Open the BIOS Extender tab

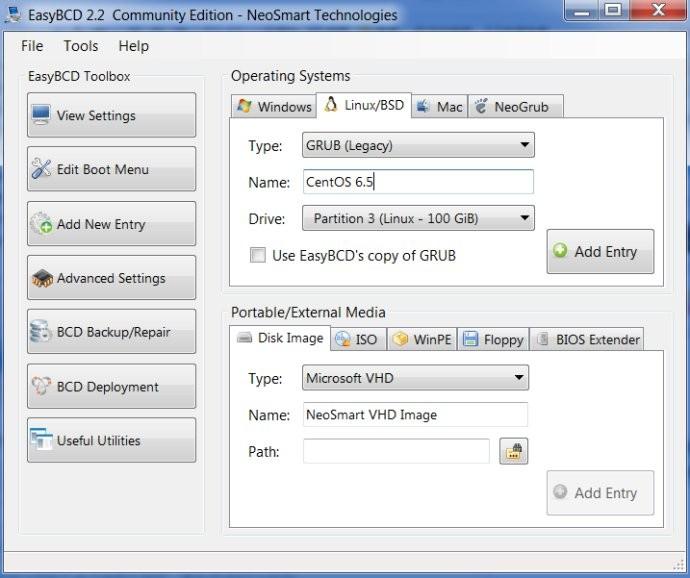pos(587,339)
